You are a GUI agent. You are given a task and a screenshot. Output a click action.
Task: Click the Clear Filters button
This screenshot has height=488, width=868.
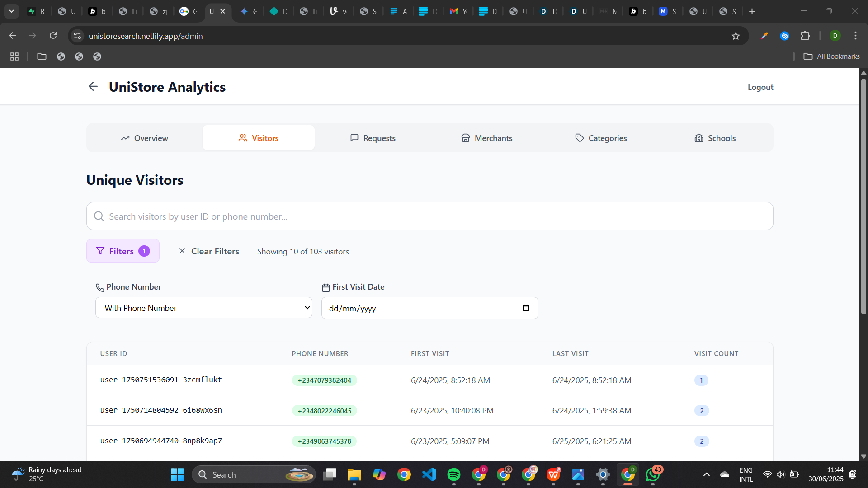[209, 251]
